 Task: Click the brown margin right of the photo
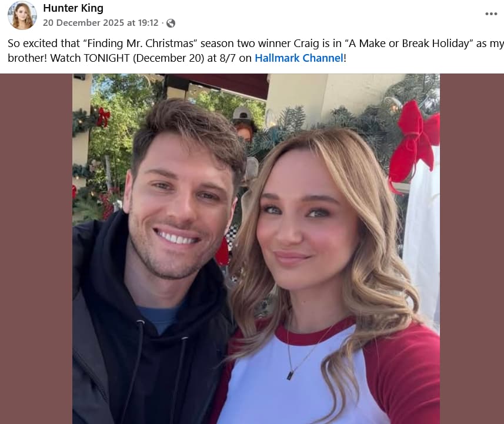[x=472, y=247]
